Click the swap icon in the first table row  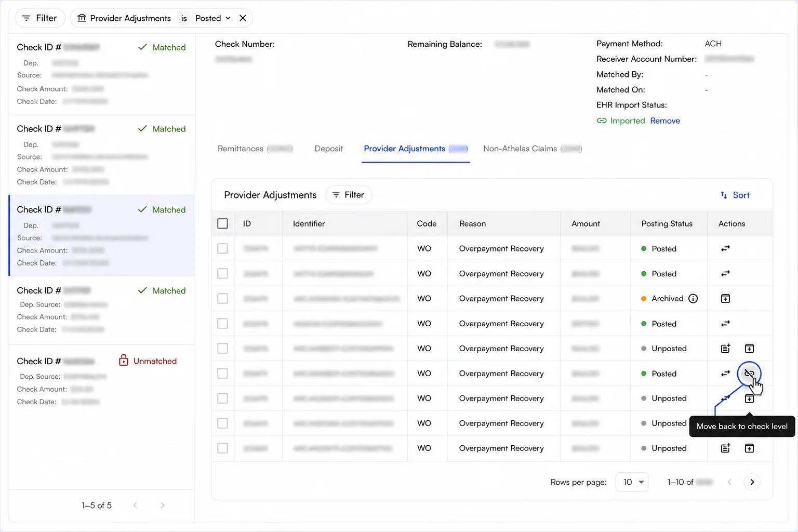tap(725, 249)
